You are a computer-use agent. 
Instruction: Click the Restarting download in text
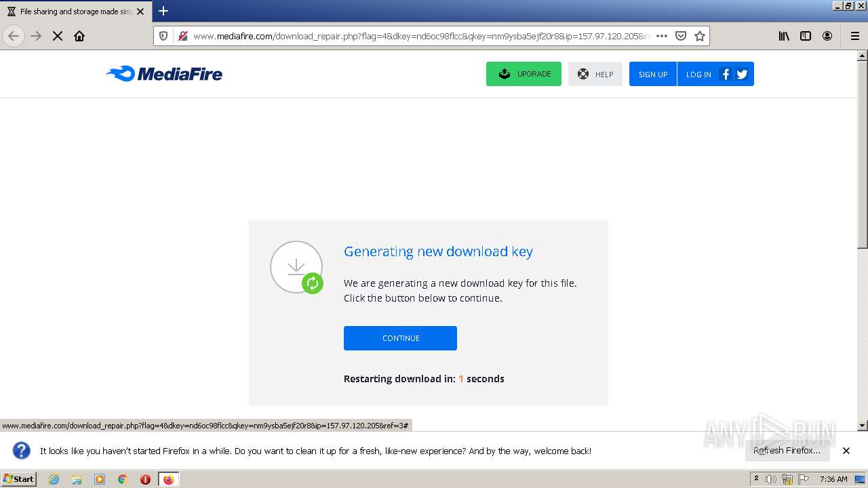tap(424, 379)
